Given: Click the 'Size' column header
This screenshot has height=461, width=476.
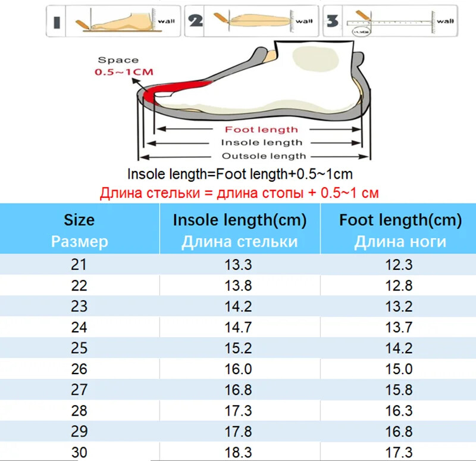Looking at the screenshot, I should pyautogui.click(x=79, y=220).
